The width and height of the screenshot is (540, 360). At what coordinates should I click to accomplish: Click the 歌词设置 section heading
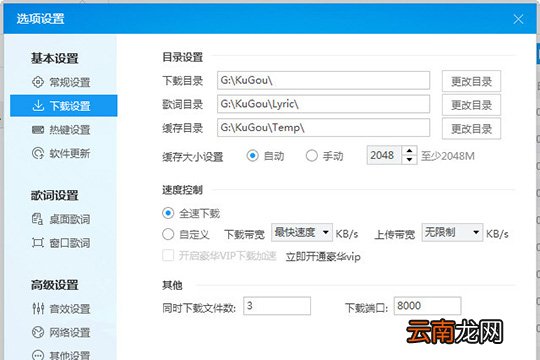click(x=54, y=195)
